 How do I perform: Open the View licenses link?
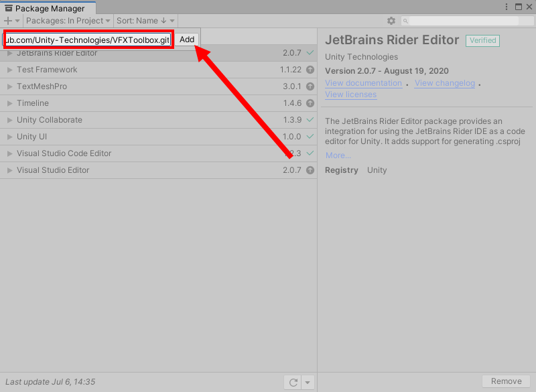pos(350,94)
